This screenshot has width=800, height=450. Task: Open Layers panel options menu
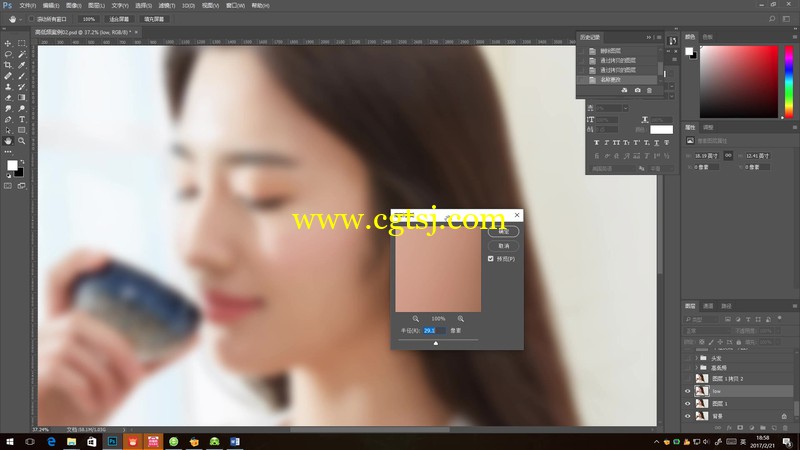pos(794,306)
